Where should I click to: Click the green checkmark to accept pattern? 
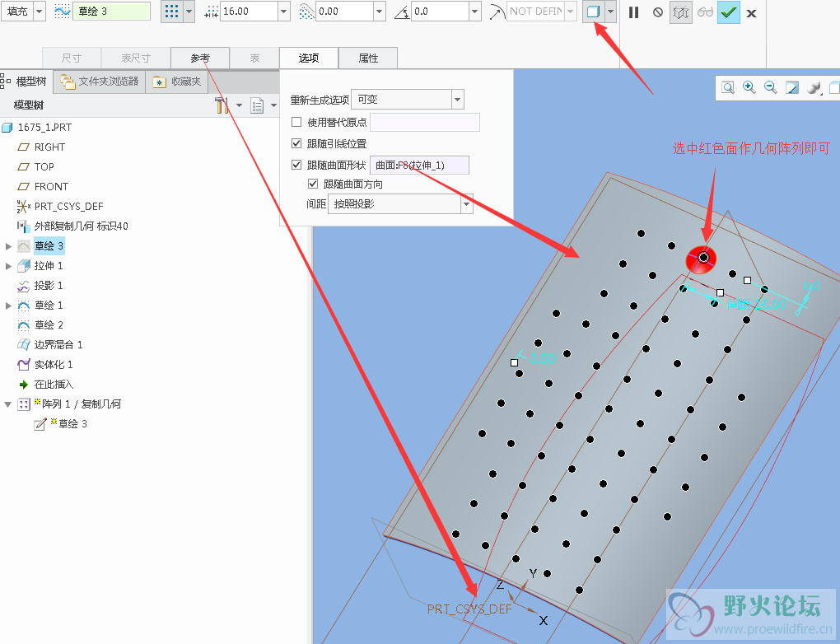point(728,12)
